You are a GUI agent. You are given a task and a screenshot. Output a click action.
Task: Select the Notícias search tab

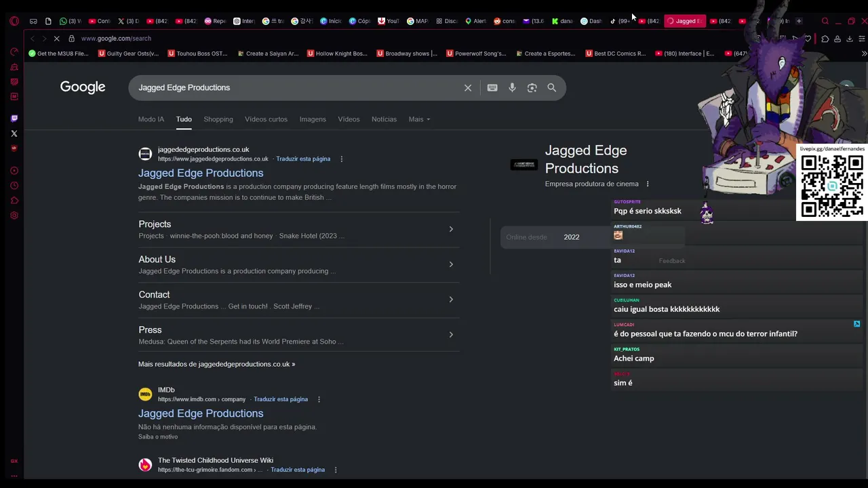pos(384,119)
